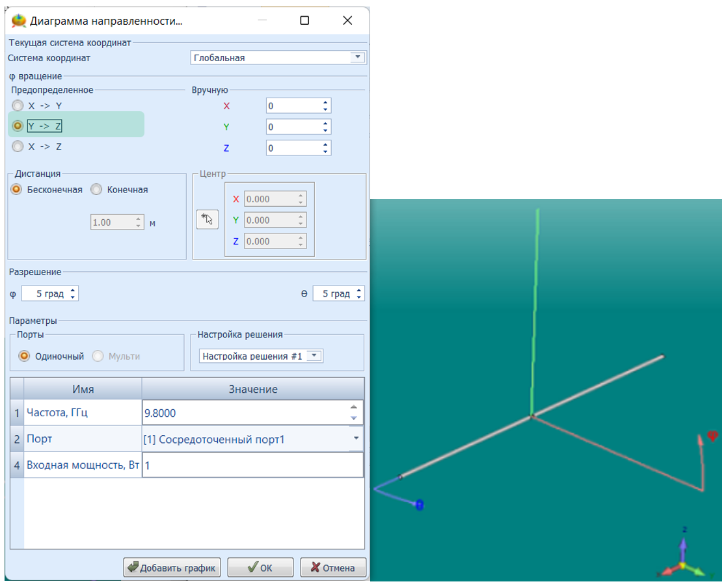Click the pick center point cursor icon
728x586 pixels.
pyautogui.click(x=207, y=220)
